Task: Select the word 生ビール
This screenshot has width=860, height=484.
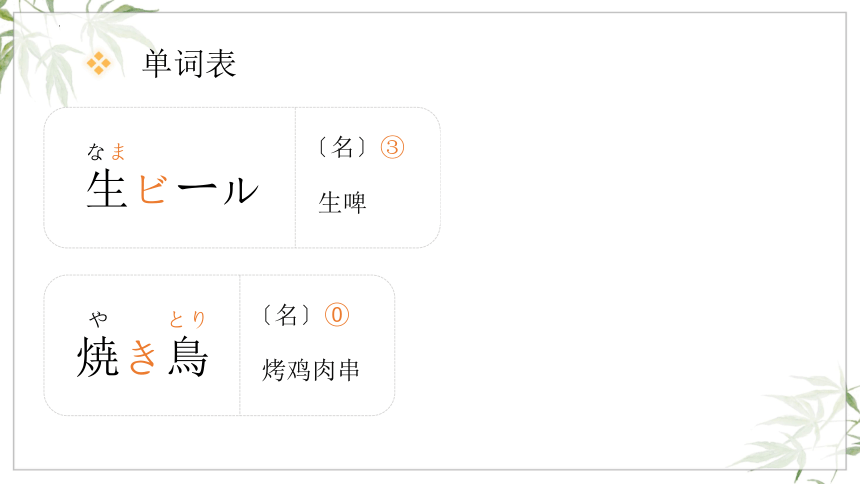Action: pos(172,189)
